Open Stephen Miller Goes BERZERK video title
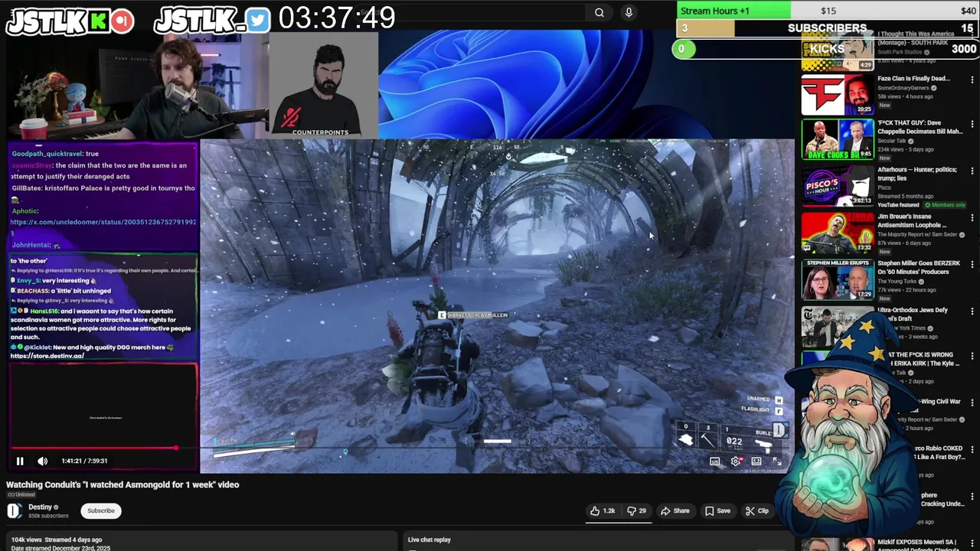 coord(919,267)
